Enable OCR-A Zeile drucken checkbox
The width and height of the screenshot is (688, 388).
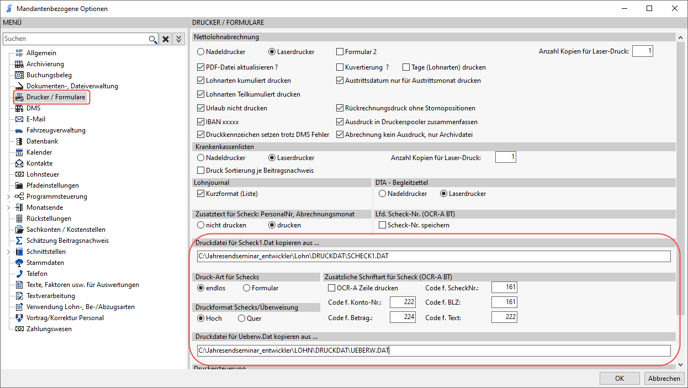coord(332,288)
